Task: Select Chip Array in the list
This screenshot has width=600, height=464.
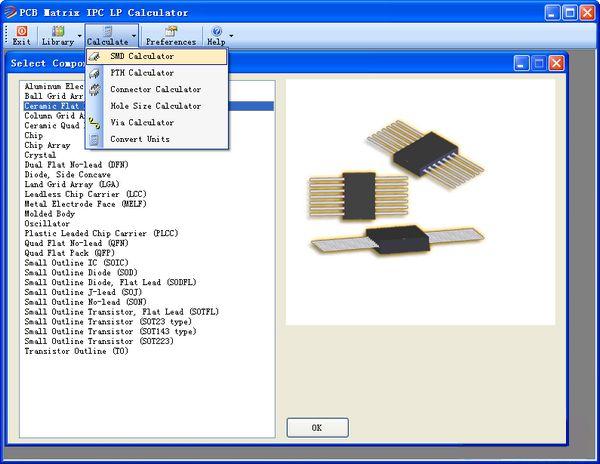Action: [47, 145]
